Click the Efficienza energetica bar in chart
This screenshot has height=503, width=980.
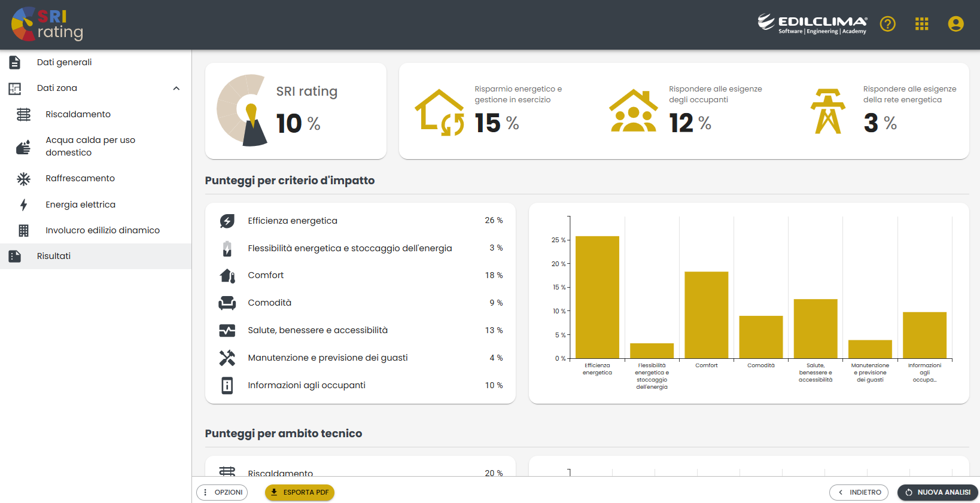[x=597, y=297]
